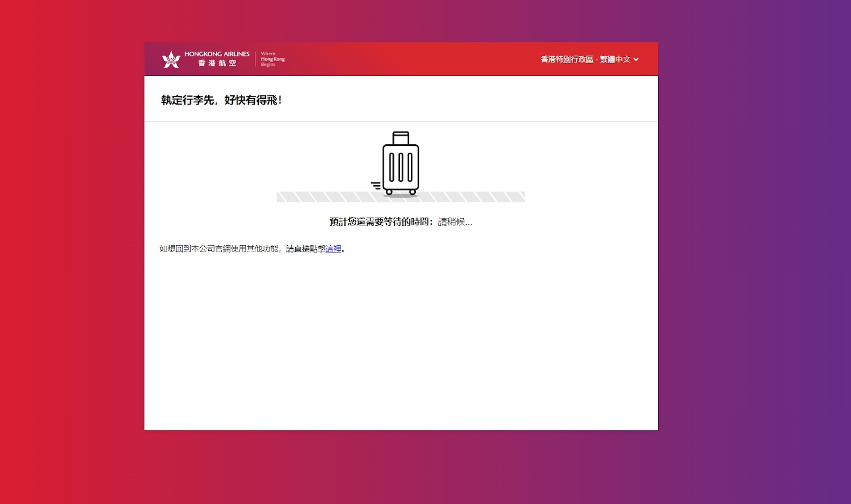Click the red header bar between logo and language
The image size is (851, 504).
(412, 59)
